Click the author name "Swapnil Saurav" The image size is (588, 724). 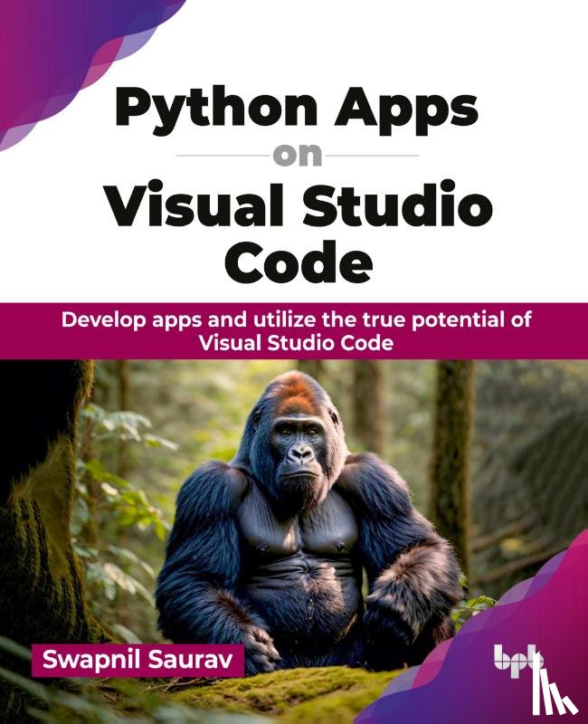(138, 660)
